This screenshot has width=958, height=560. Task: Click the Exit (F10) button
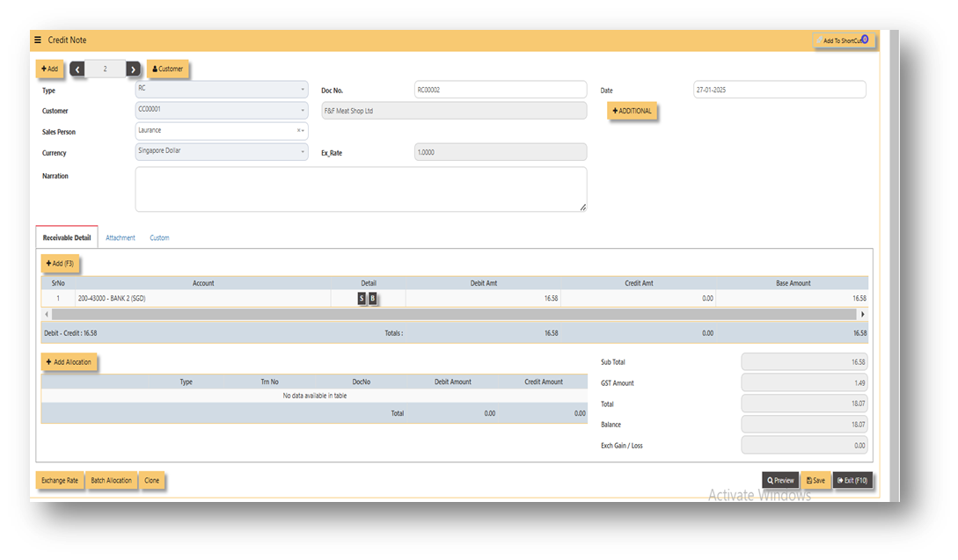pos(852,481)
